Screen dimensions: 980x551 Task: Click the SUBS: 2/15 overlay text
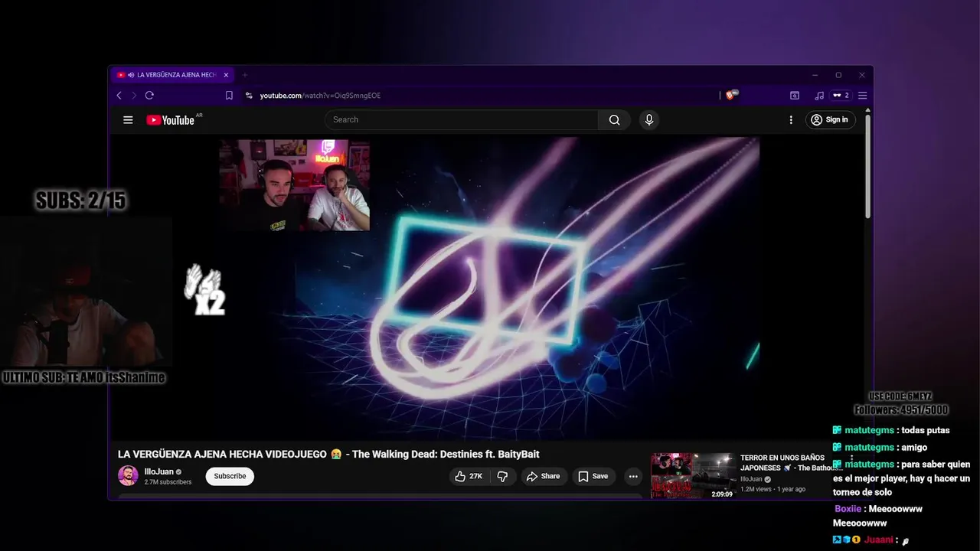point(81,201)
